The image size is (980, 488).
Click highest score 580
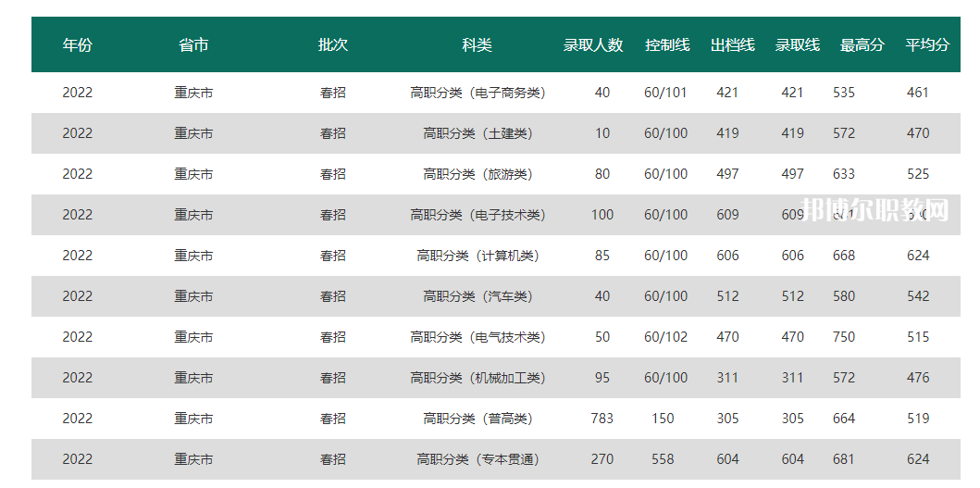click(x=844, y=296)
